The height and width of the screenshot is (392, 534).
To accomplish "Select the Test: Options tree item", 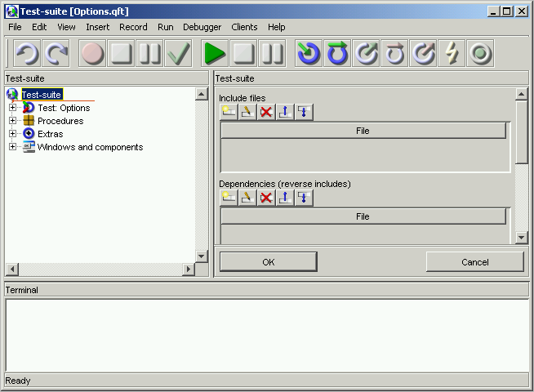I will (63, 108).
